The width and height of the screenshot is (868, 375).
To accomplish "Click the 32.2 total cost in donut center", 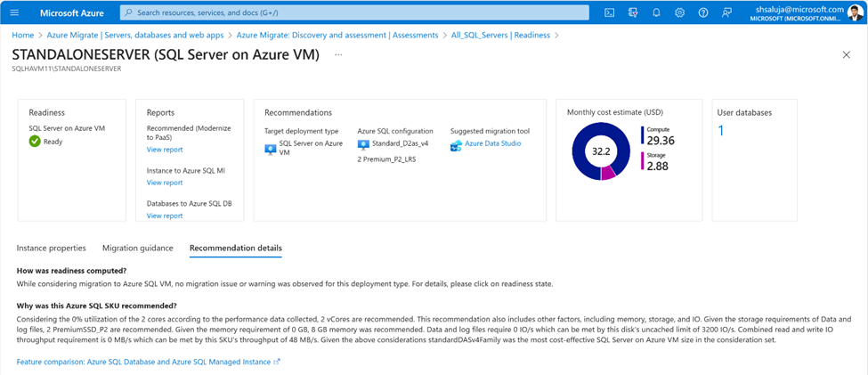I will [601, 151].
